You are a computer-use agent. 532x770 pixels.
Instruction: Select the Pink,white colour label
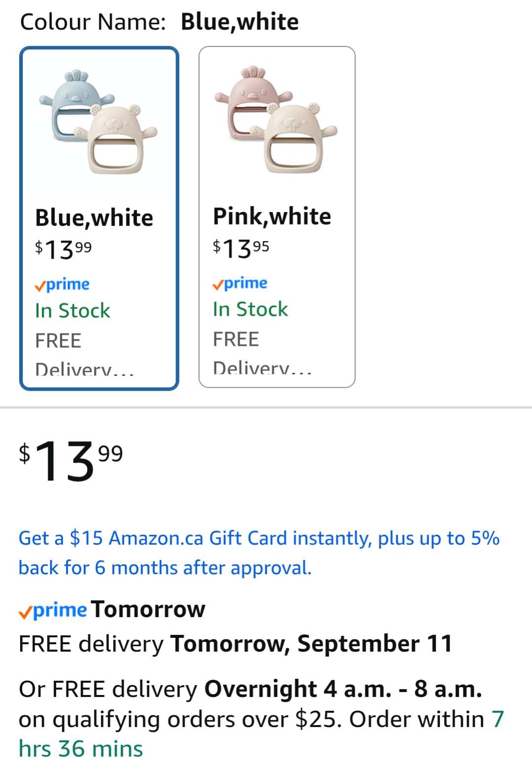pyautogui.click(x=272, y=216)
